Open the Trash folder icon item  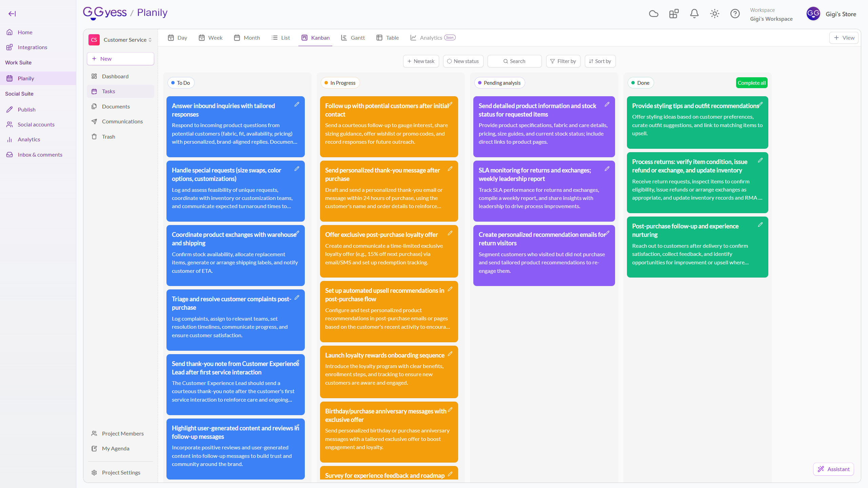108,137
